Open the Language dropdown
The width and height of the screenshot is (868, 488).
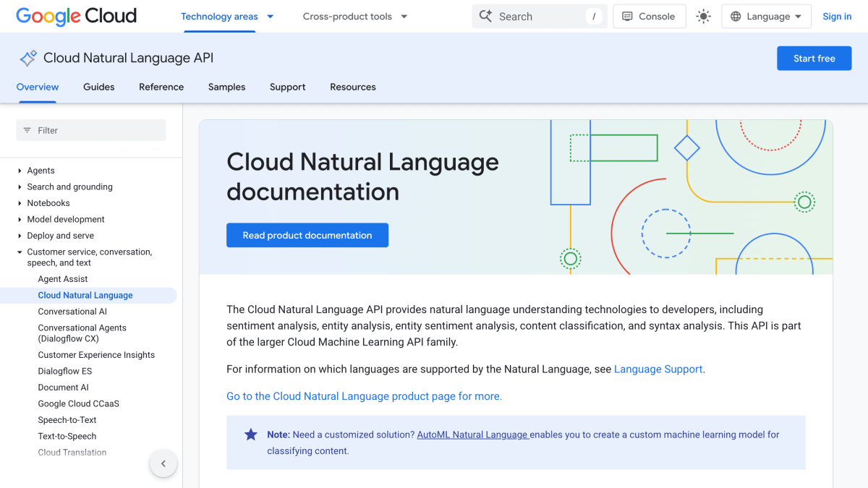767,17
